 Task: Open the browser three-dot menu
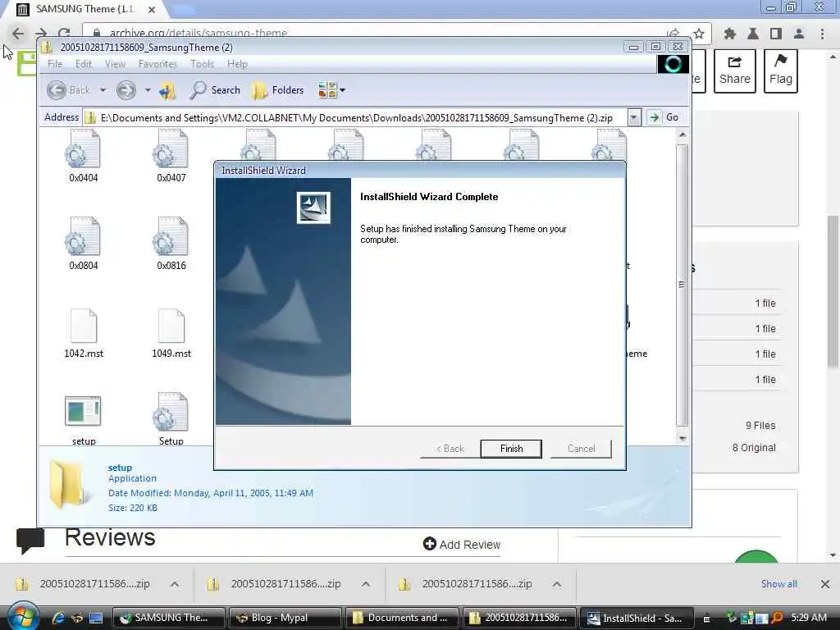(822, 33)
